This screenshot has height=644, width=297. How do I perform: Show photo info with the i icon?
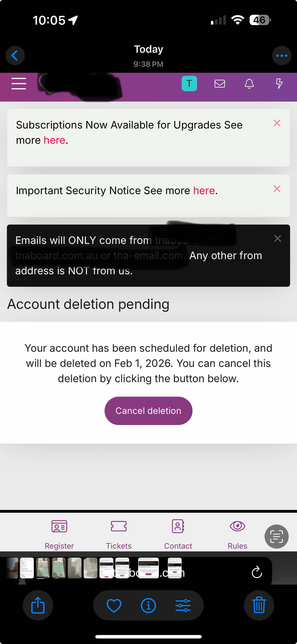click(148, 605)
